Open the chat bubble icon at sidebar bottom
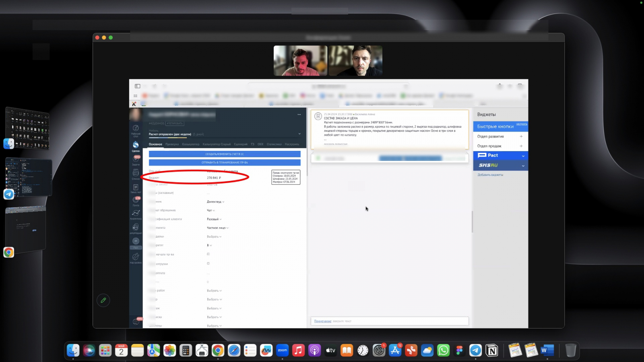 [136, 321]
